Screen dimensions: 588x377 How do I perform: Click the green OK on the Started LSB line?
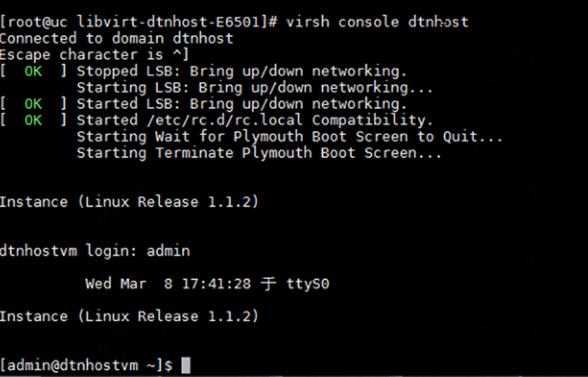(33, 104)
